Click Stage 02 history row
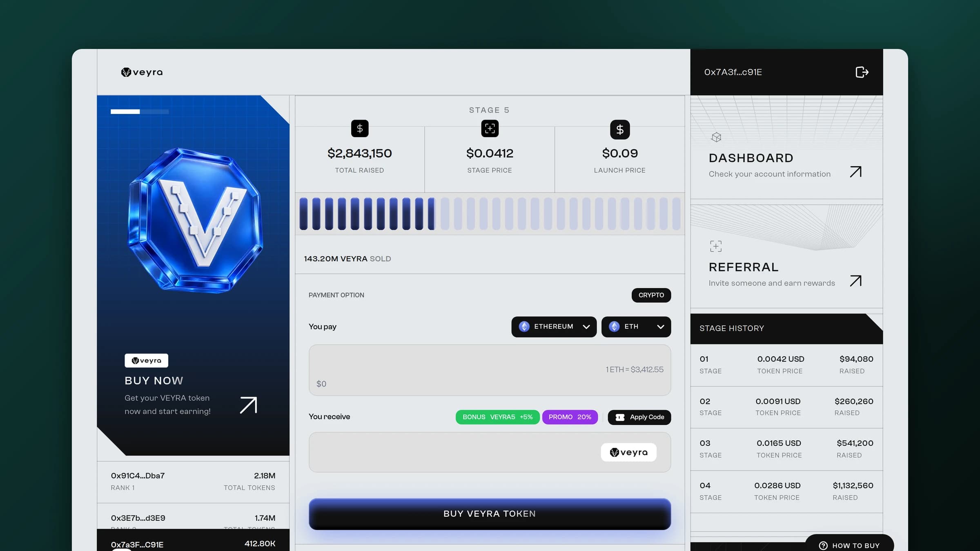Screen dimensions: 980x551 pos(786,407)
